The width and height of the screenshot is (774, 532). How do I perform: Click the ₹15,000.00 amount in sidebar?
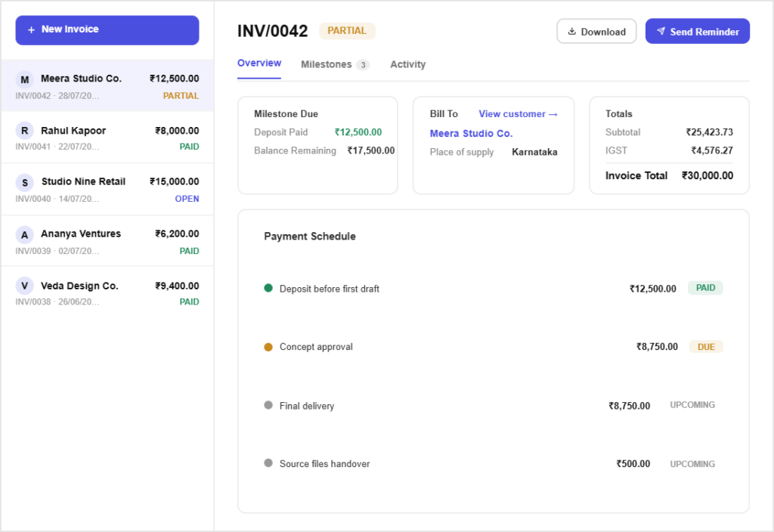(x=175, y=181)
